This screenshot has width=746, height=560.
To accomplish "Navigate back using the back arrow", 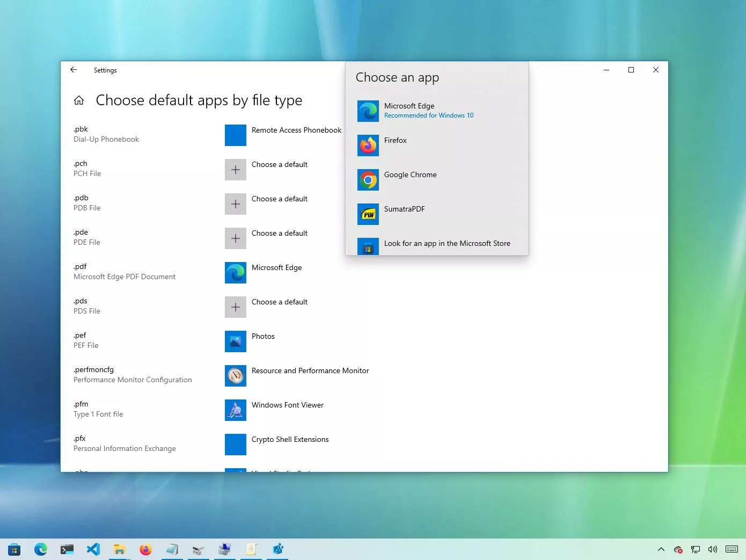I will (x=74, y=70).
